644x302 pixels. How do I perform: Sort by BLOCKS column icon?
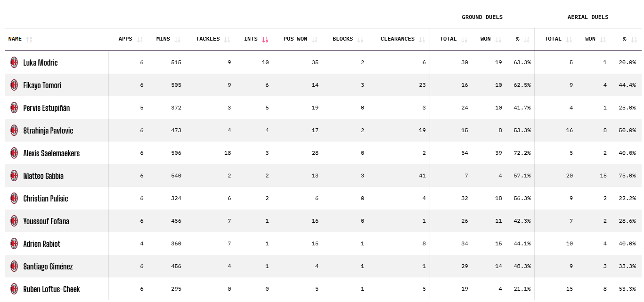(360, 39)
